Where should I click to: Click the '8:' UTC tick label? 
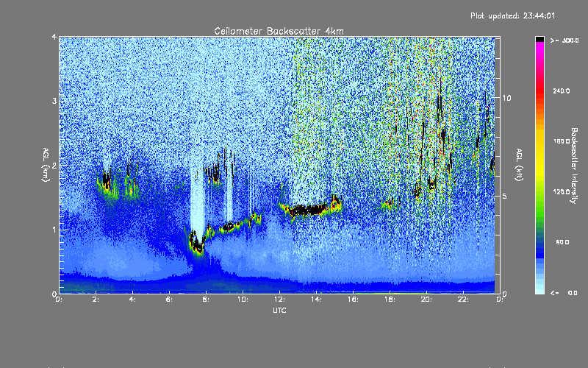coord(207,300)
